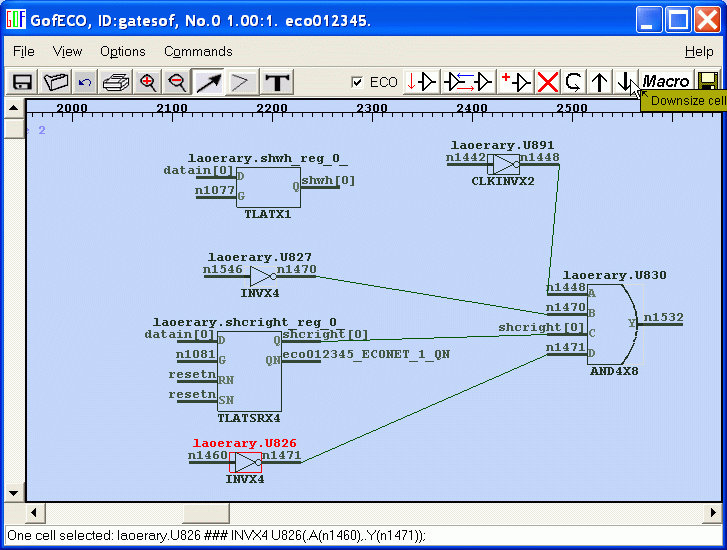Click vertical scrollbar down arrow
This screenshot has height=550, width=727.
(14, 493)
